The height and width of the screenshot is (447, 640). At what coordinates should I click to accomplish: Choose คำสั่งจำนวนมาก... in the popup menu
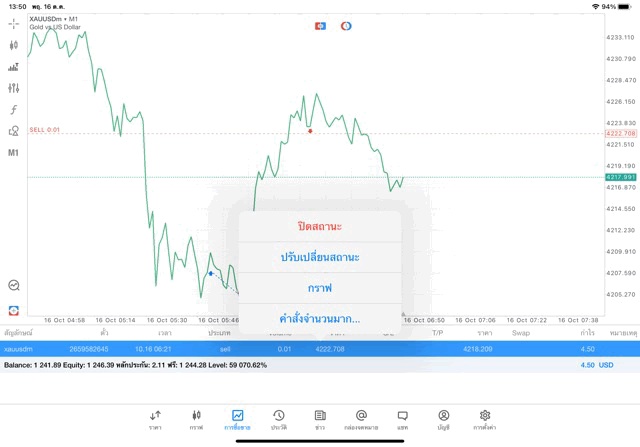click(x=320, y=319)
